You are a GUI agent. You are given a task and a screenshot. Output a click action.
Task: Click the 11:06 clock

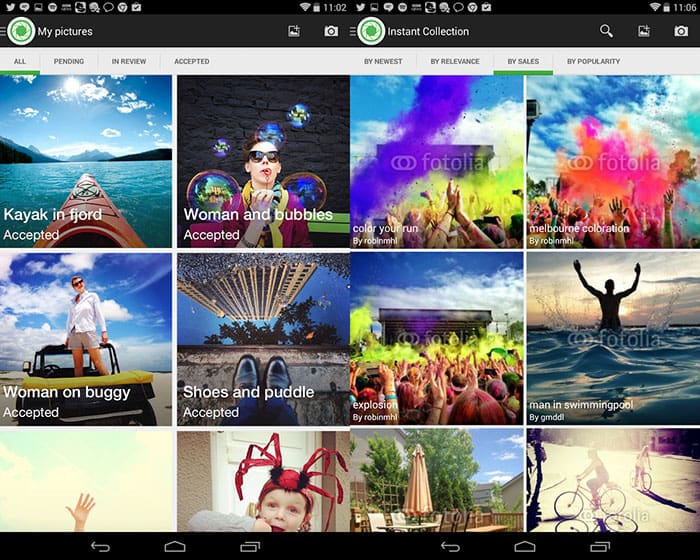(685, 8)
